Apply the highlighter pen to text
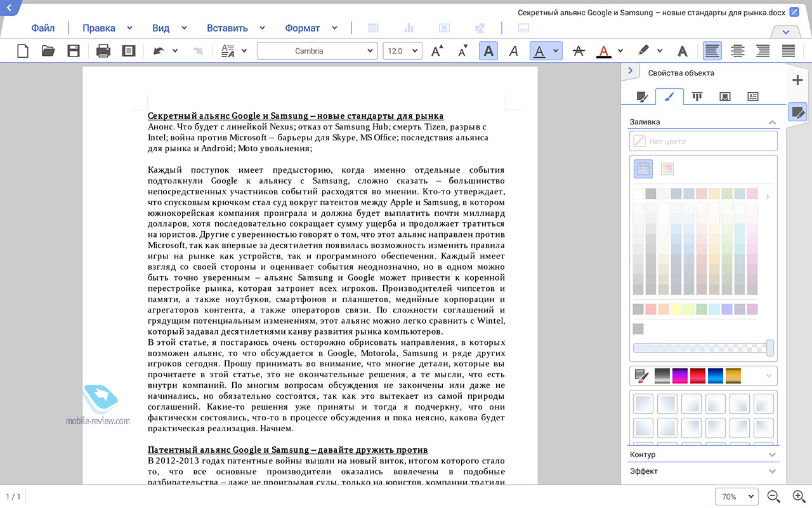Screen dimensions: 812x508 (643, 51)
